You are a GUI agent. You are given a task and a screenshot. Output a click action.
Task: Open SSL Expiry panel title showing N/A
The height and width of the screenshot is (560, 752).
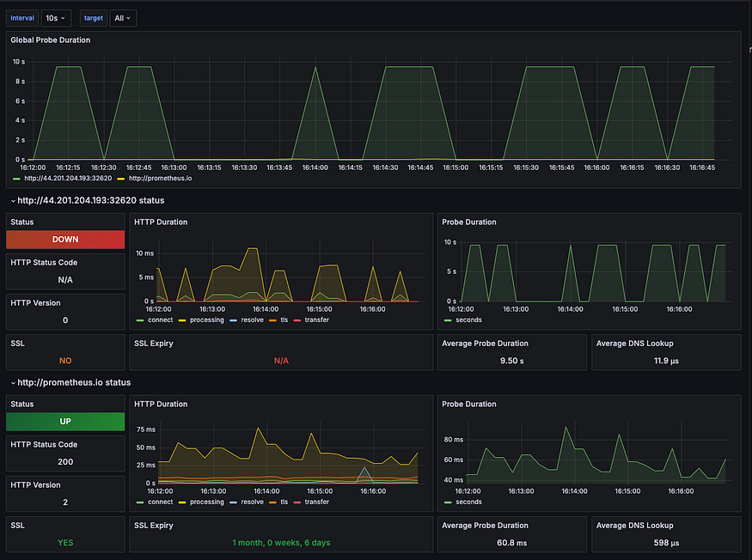(x=154, y=344)
